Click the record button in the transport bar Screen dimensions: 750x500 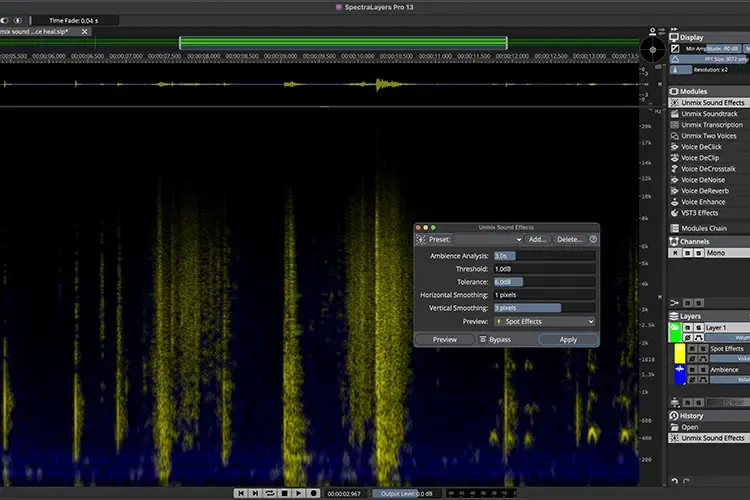(x=314, y=493)
